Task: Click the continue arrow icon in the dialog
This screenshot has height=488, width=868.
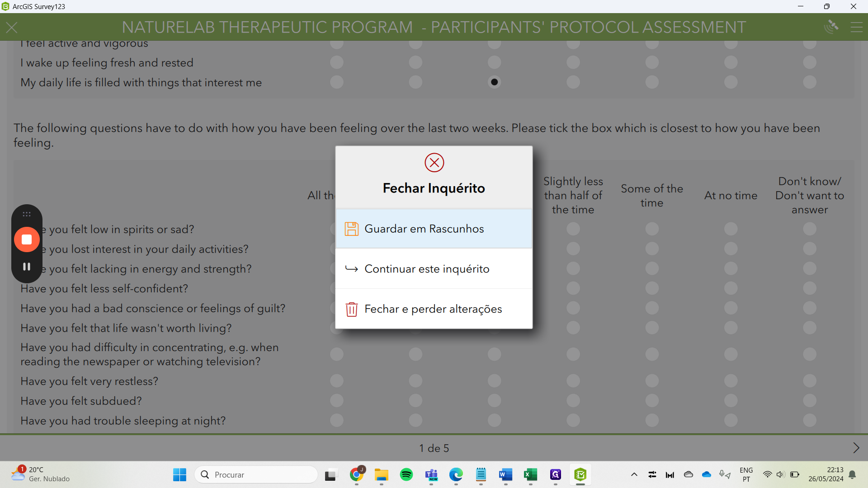Action: 351,269
